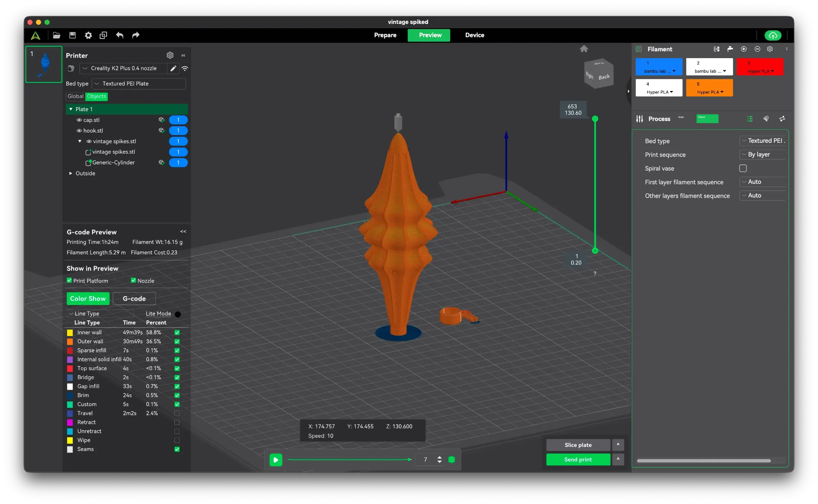818x504 pixels.
Task: Enable Travel line type visibility
Action: pyautogui.click(x=177, y=413)
